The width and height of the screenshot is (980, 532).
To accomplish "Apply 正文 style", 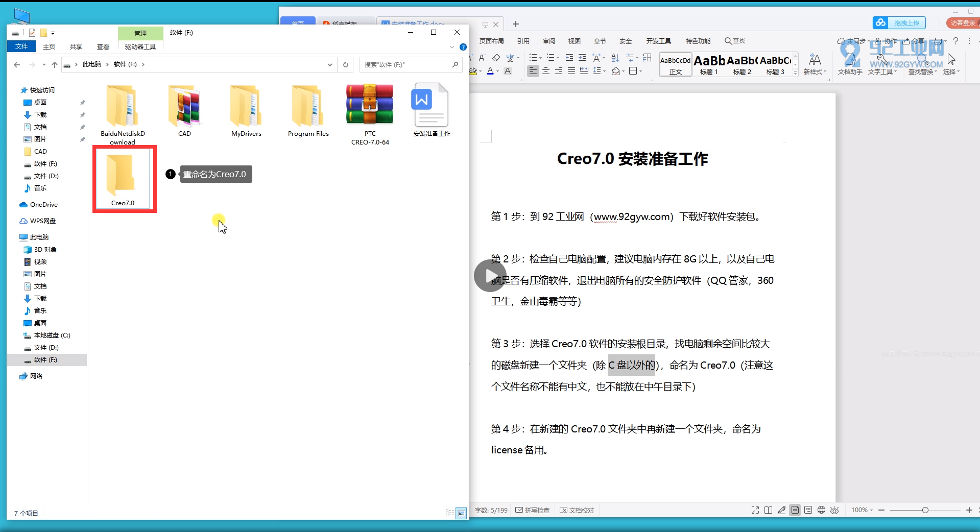I will 676,65.
